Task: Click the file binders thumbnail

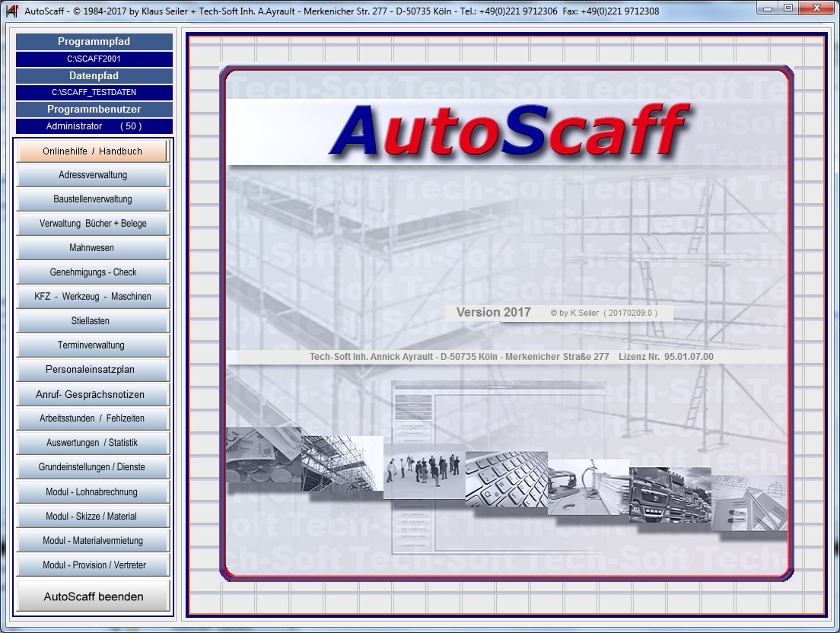Action: 588,488
